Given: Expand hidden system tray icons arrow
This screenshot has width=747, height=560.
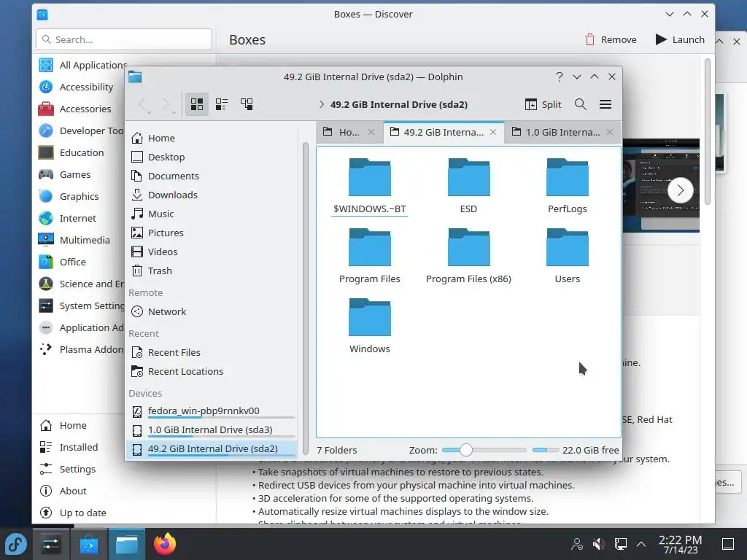Looking at the screenshot, I should pyautogui.click(x=641, y=544).
